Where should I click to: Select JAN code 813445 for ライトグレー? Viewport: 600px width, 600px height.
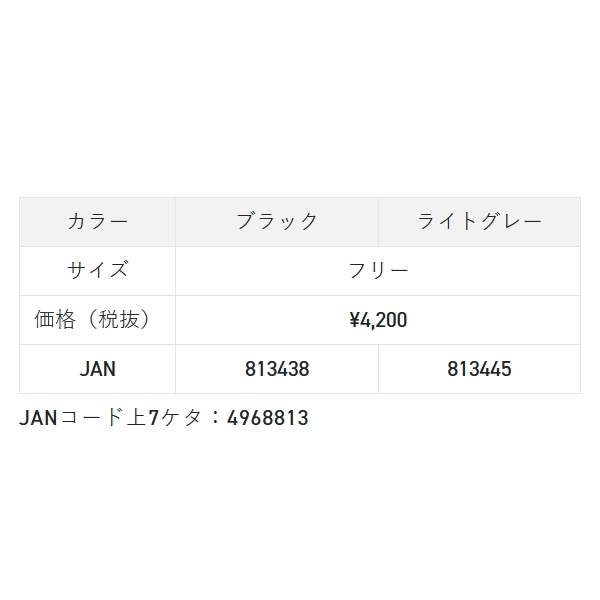(479, 369)
